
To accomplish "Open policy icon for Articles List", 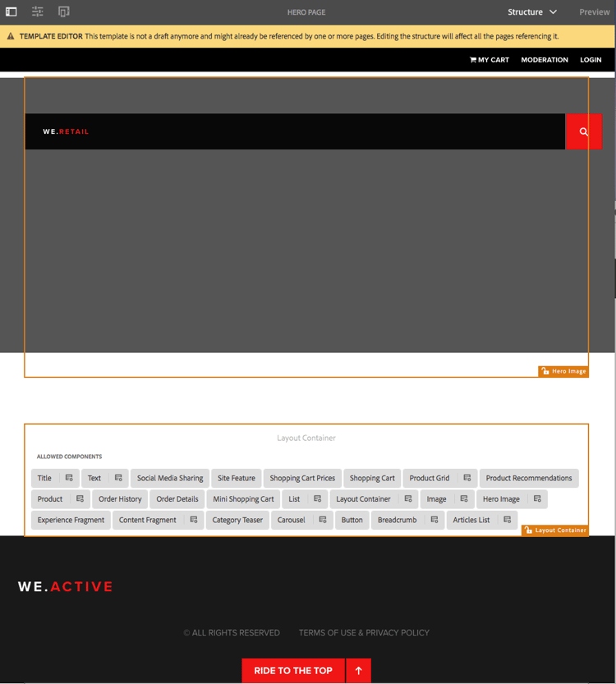I will 507,520.
